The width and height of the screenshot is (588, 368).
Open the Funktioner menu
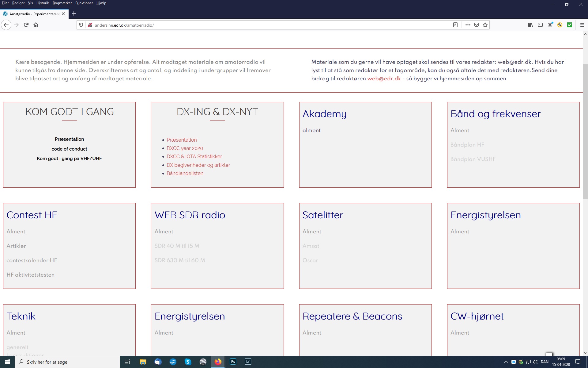tap(84, 3)
